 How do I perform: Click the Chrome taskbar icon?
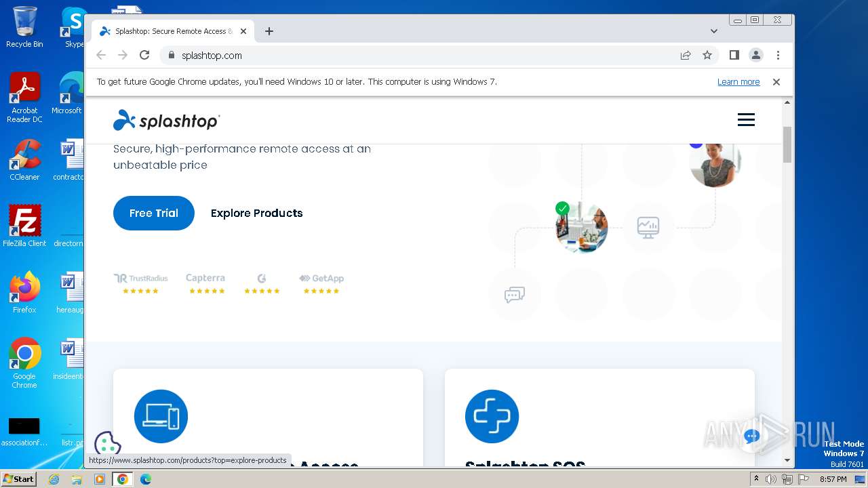123,479
